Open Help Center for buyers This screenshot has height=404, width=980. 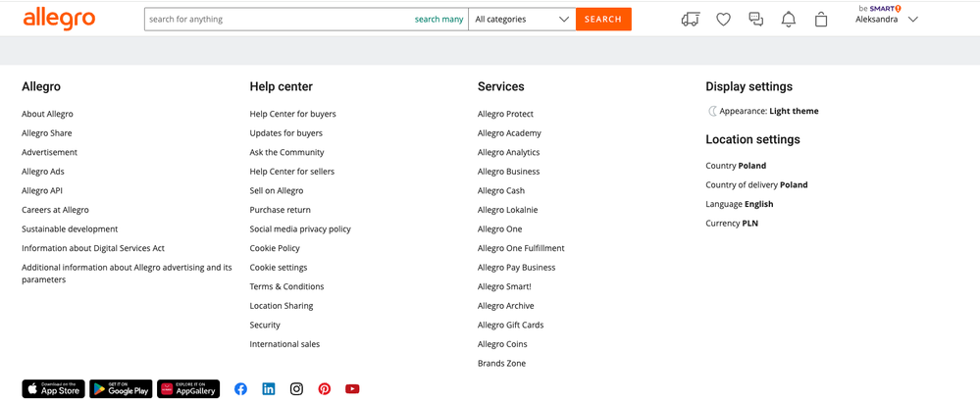tap(292, 114)
